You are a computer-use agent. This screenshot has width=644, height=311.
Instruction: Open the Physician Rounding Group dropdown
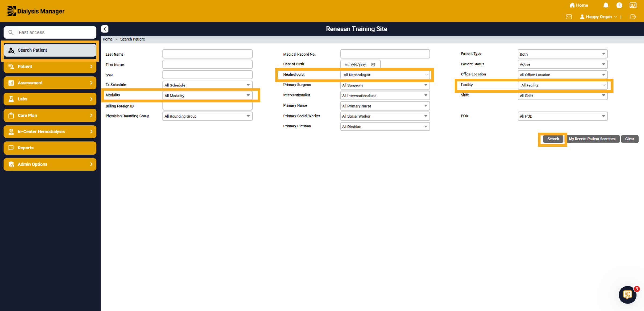tap(207, 116)
